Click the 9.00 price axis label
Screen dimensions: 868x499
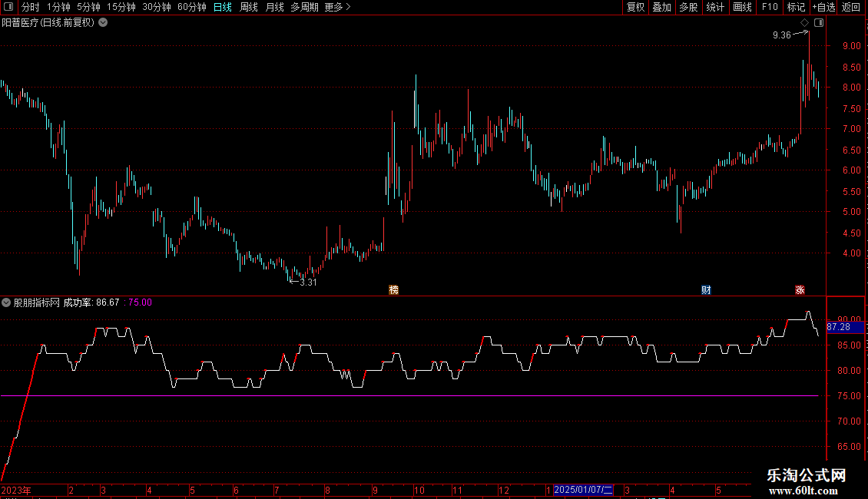tap(851, 46)
